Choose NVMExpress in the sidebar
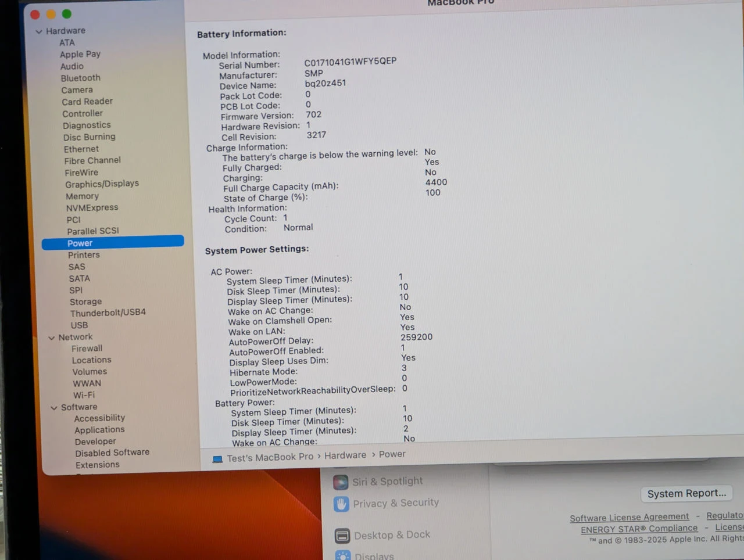Screen dimensions: 744x560 pyautogui.click(x=92, y=207)
